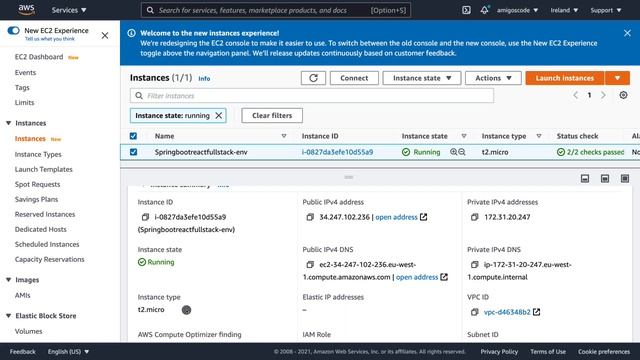The height and width of the screenshot is (360, 640).
Task: Click the top AWS services search box
Action: (276, 10)
